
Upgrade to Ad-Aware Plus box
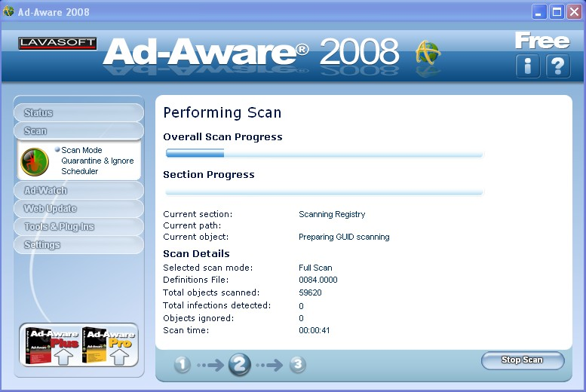pyautogui.click(x=51, y=346)
